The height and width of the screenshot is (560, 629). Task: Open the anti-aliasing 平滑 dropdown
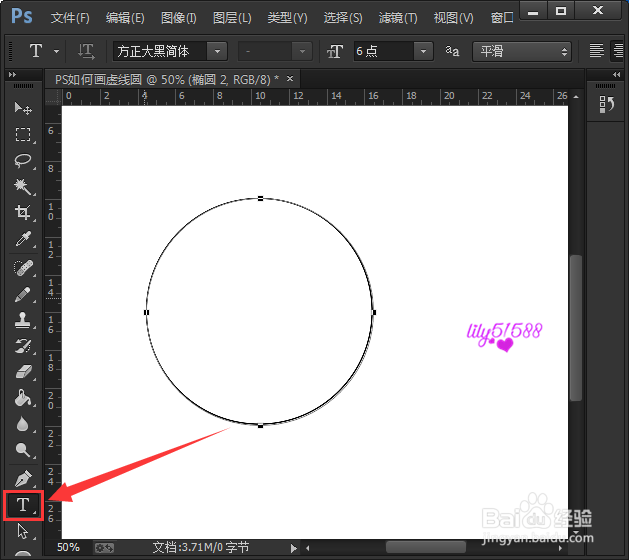pos(521,51)
